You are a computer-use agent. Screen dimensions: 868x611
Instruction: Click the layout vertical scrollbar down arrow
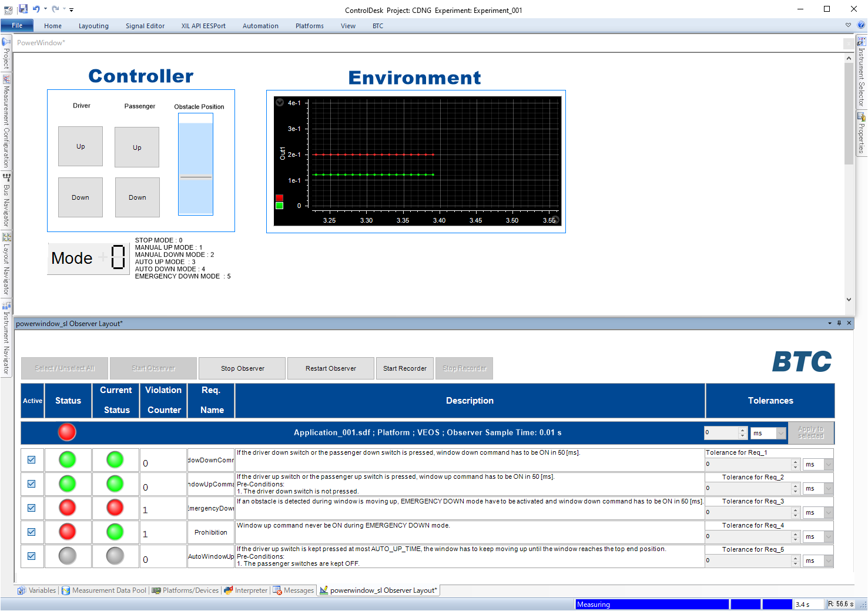(849, 300)
